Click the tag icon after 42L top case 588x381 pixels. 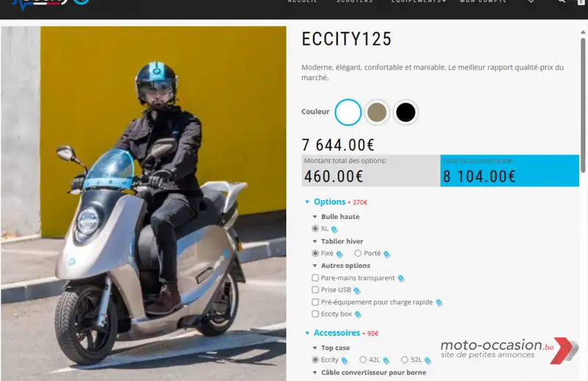(x=387, y=360)
